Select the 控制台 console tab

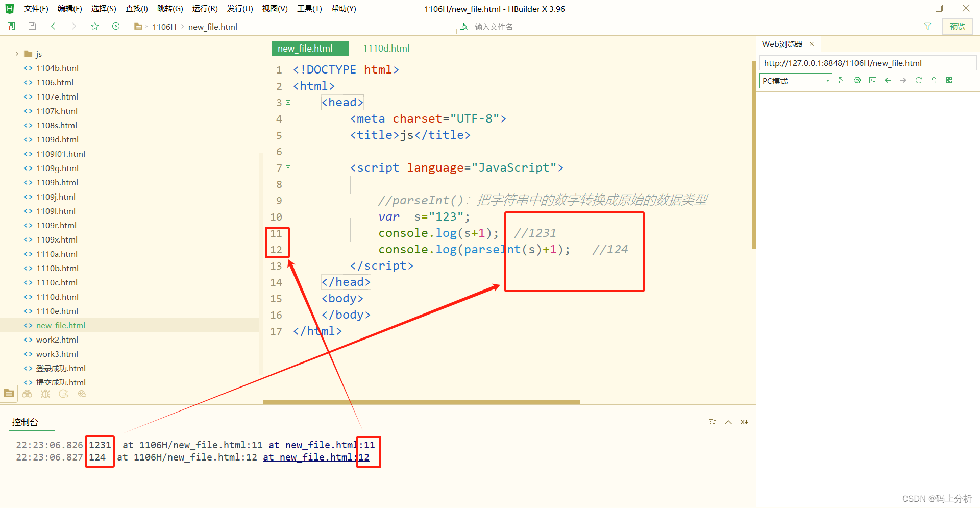tap(26, 422)
